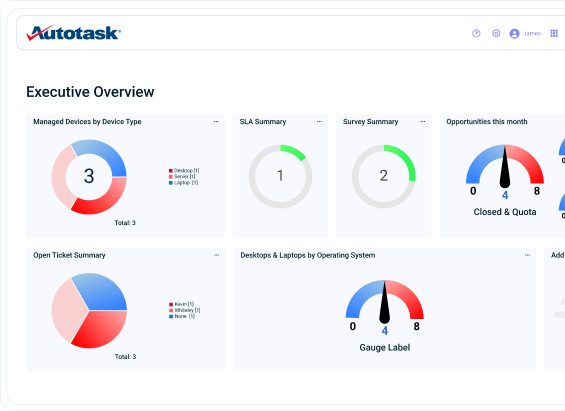The height and width of the screenshot is (411, 565).
Task: Click the Server [1] legend color swatch
Action: [x=171, y=177]
